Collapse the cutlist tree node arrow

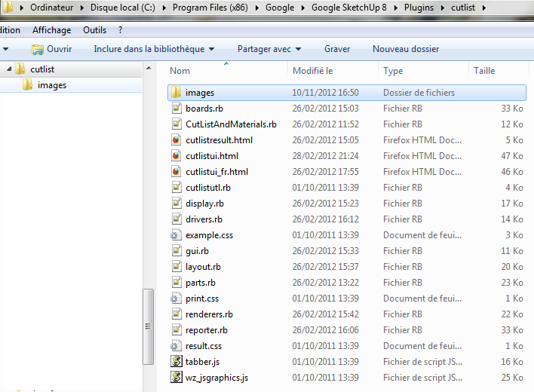(9, 69)
